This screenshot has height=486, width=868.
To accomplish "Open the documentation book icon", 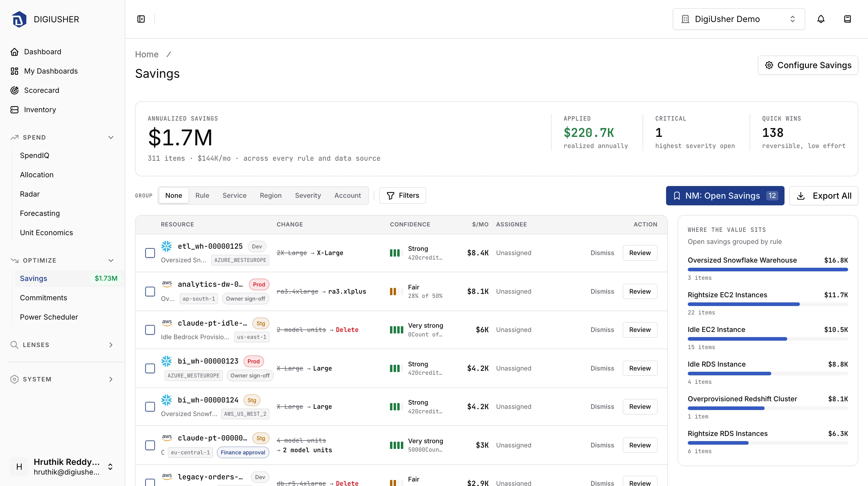I will (x=848, y=19).
